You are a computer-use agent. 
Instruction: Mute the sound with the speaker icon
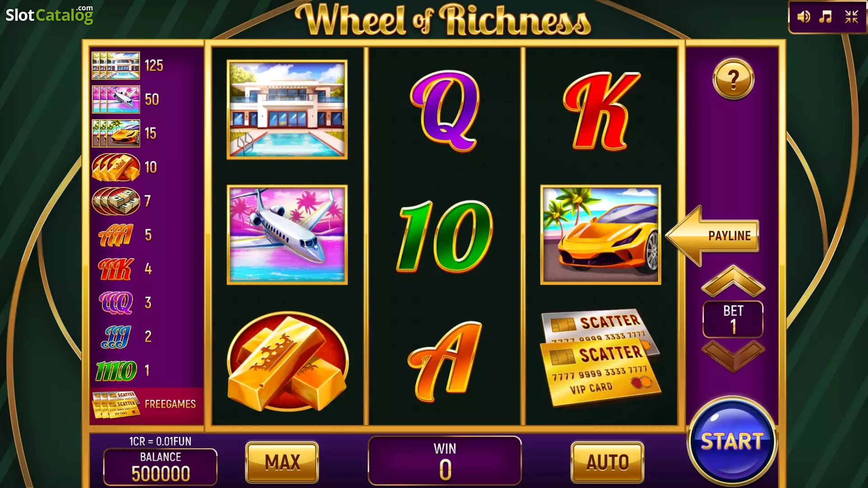pos(803,17)
